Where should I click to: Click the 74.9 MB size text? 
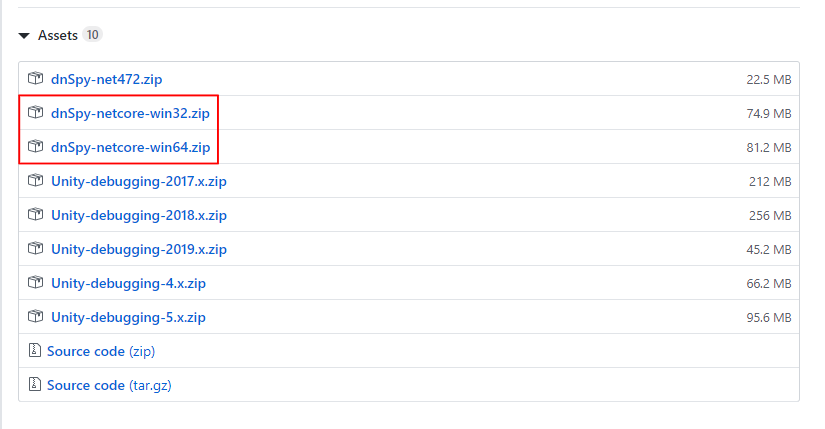coord(769,114)
